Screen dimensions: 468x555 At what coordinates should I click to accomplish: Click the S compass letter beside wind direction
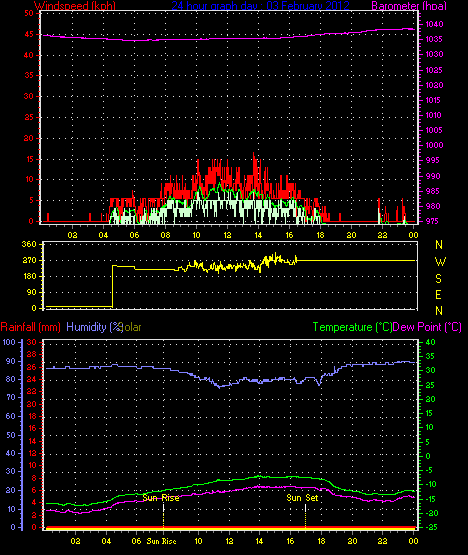tap(439, 279)
